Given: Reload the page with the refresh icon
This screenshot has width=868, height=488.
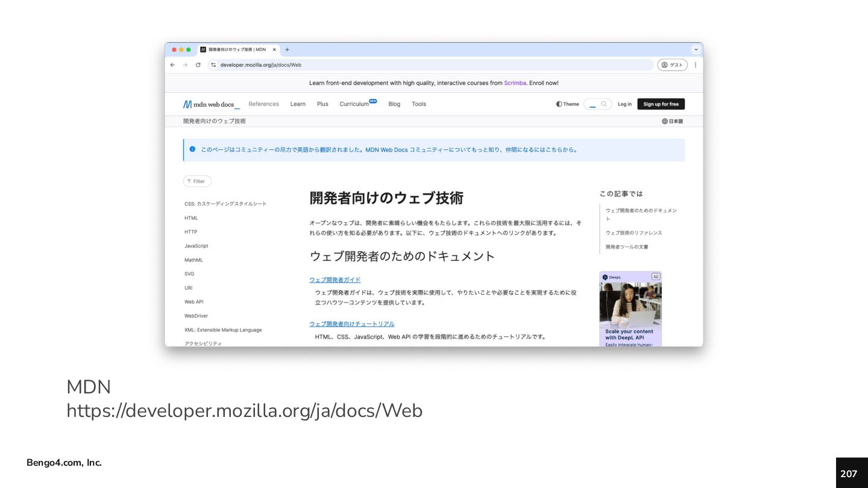Looking at the screenshot, I should tap(198, 64).
